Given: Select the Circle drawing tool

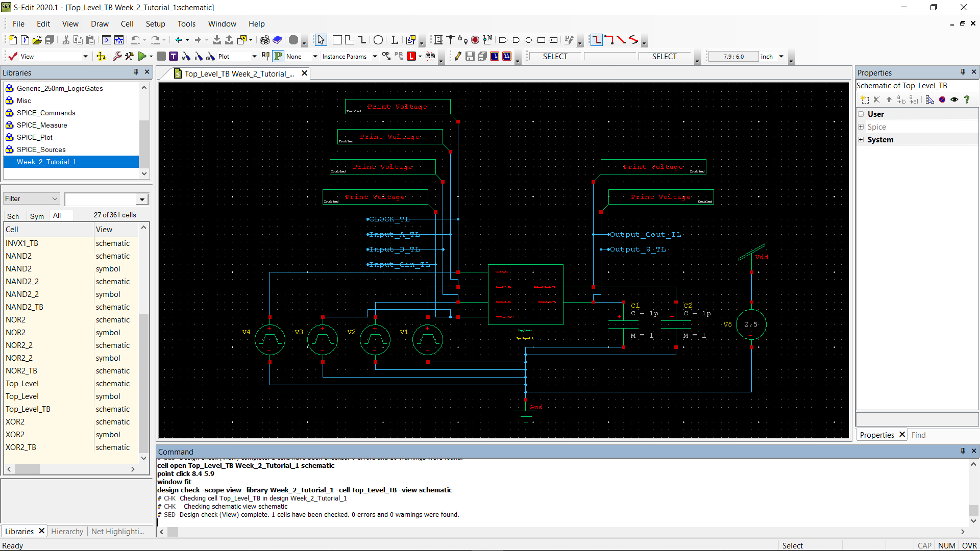Looking at the screenshot, I should [x=378, y=39].
